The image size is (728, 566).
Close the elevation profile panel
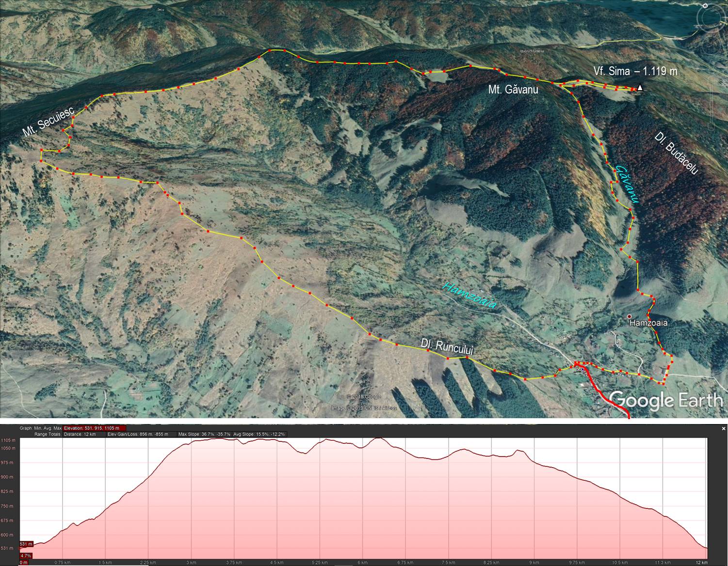[x=723, y=428]
